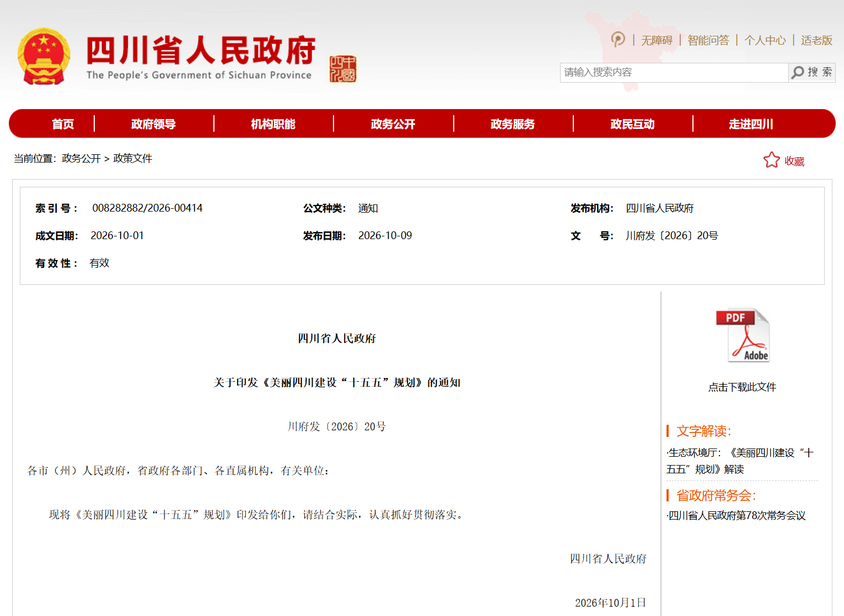Click the national emblem logo
The height and width of the screenshot is (616, 844).
click(44, 56)
